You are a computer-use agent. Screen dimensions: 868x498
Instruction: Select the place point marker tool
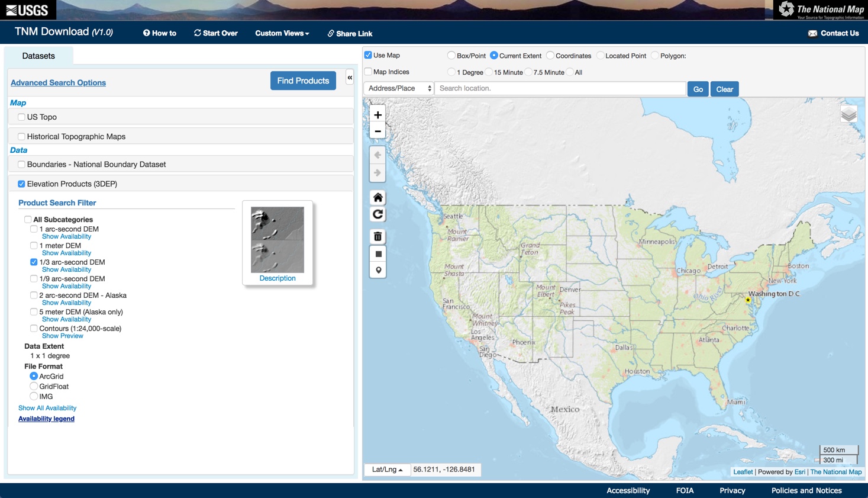377,271
